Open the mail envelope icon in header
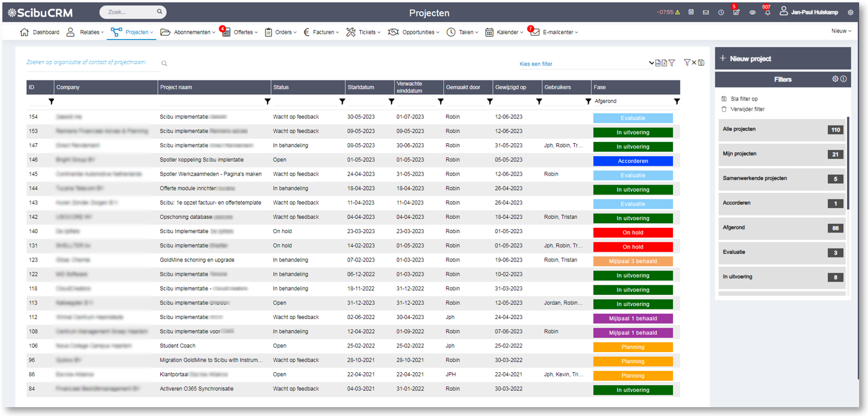 click(x=705, y=12)
